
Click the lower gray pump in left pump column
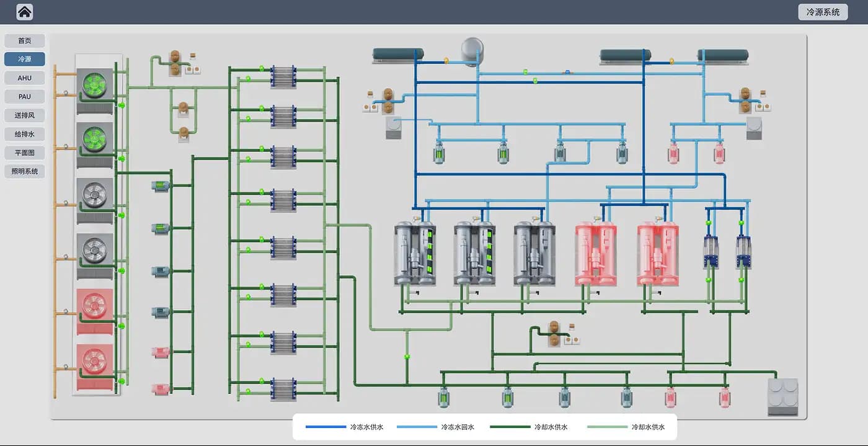161,312
